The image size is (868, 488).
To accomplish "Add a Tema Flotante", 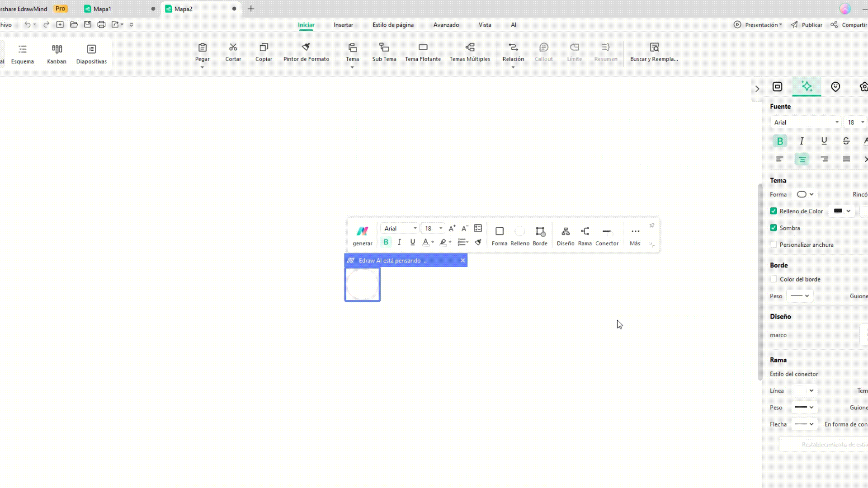I will 423,52.
